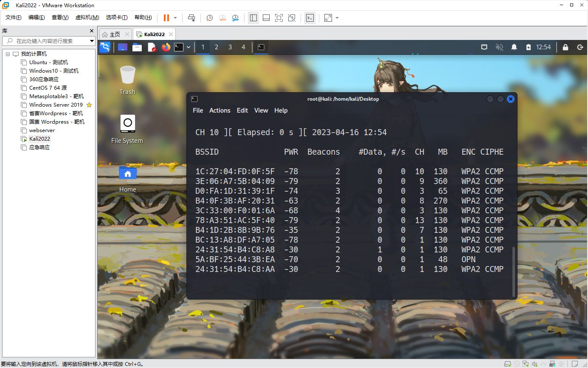Viewport: 588px width, 368px height.
Task: Select 应急响应 virtual machine
Action: coord(39,147)
